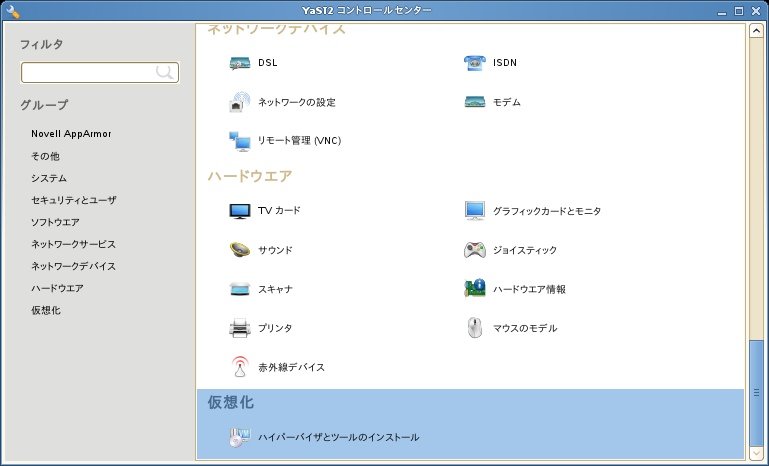769x466 pixels.
Task: Open ハイパーバイザとツールのインストール icon
Action: pyautogui.click(x=240, y=437)
